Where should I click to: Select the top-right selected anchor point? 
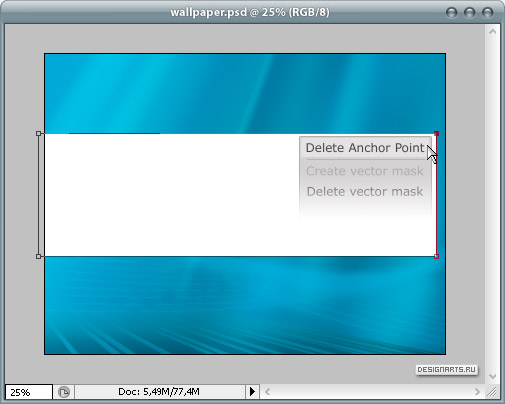(x=437, y=133)
